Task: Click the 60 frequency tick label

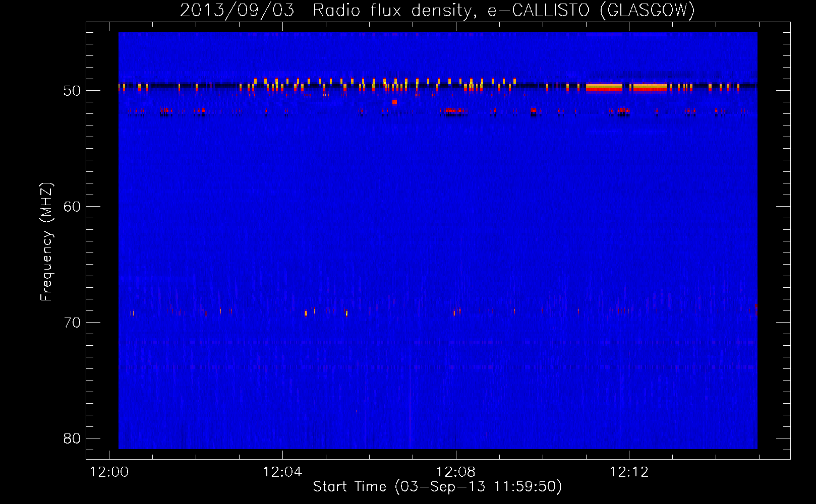Action: pos(72,207)
